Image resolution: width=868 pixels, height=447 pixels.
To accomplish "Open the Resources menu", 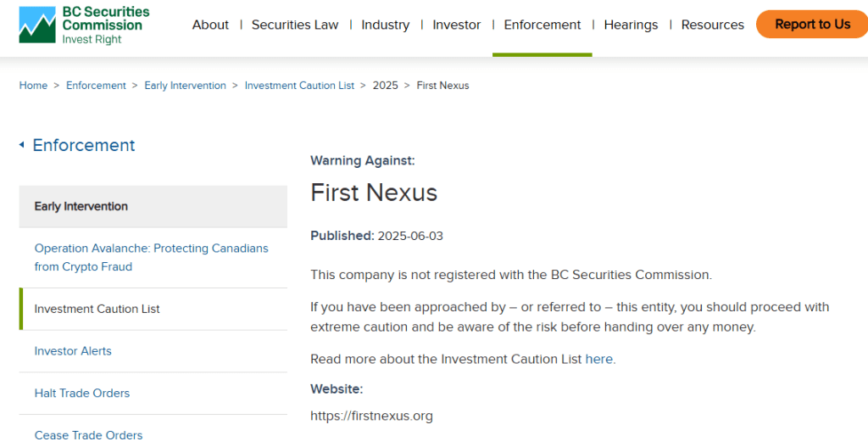I will [x=712, y=25].
